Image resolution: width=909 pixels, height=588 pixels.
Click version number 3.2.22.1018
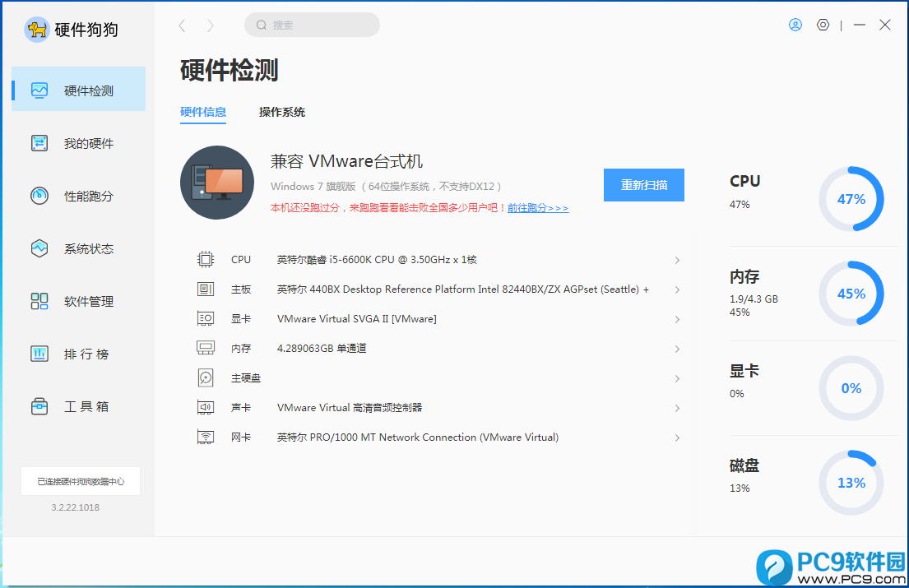(76, 507)
